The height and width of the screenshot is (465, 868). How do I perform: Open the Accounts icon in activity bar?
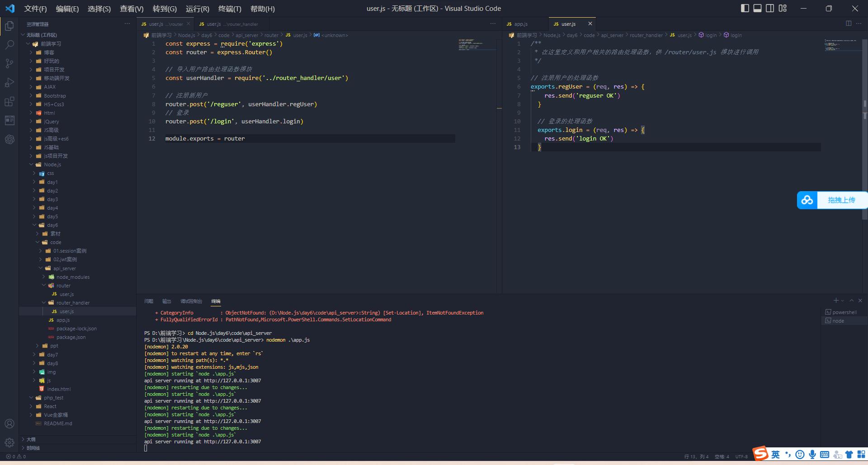pos(9,423)
